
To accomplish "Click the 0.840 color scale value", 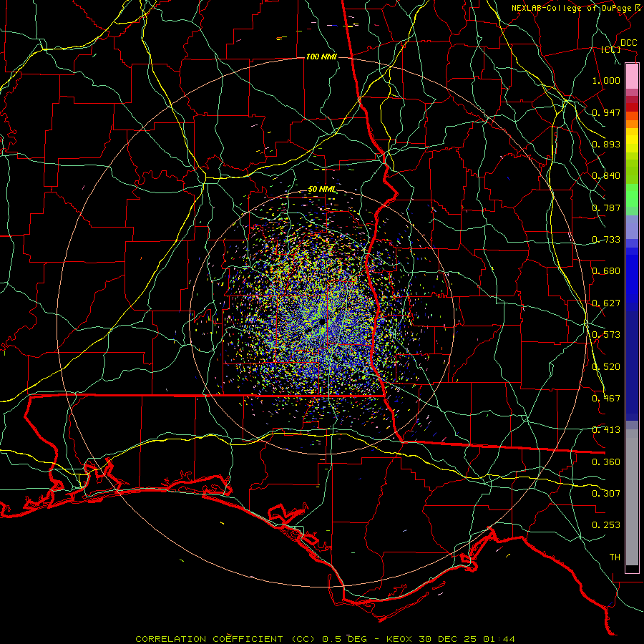I will [606, 176].
